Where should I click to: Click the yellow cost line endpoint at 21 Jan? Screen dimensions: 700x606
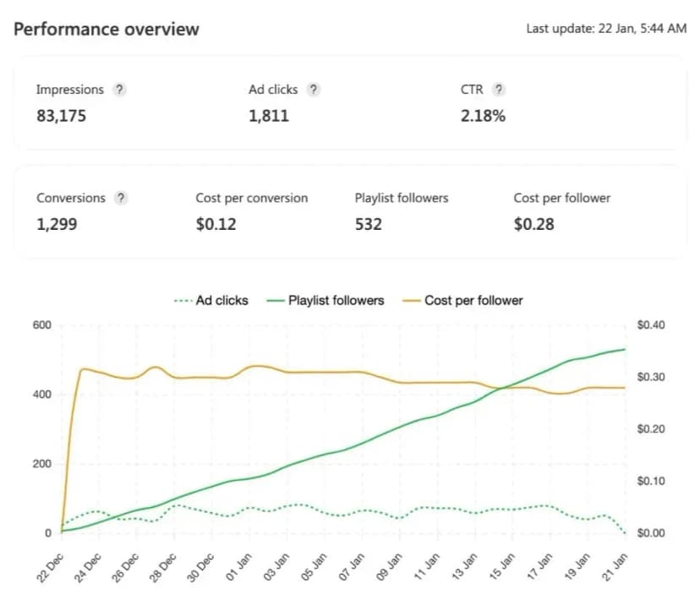[625, 388]
